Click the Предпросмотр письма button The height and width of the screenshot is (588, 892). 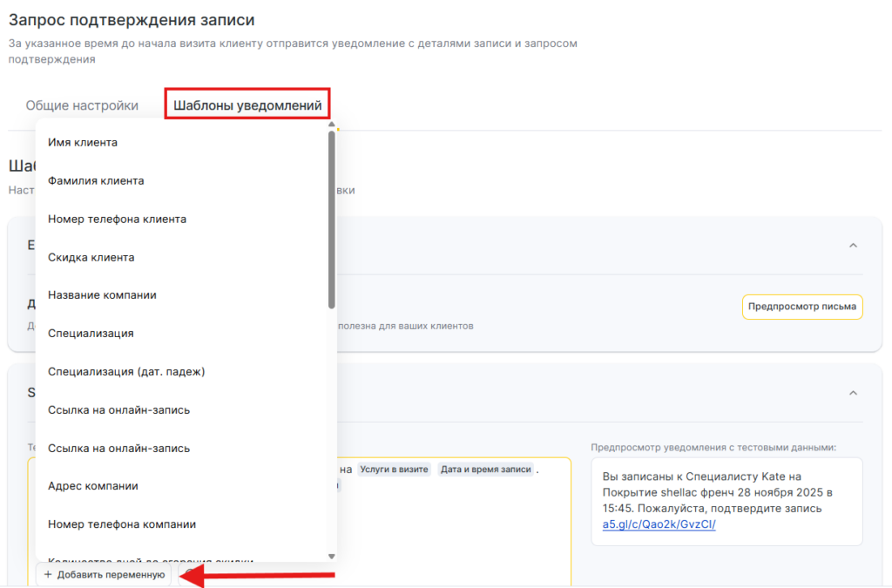click(x=802, y=307)
